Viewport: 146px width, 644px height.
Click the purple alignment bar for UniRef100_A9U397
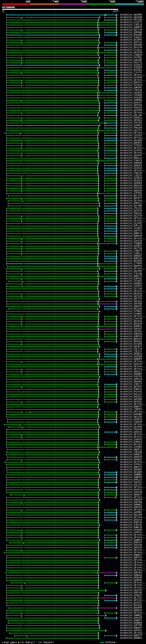(x=108, y=329)
